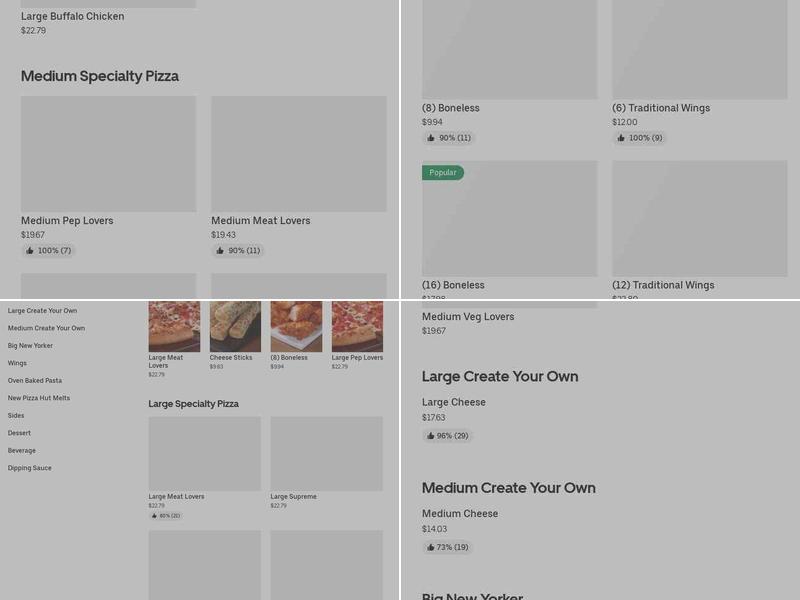The image size is (800, 600).
Task: Click the 90% rating badge under (8) Boneless
Action: 448,138
